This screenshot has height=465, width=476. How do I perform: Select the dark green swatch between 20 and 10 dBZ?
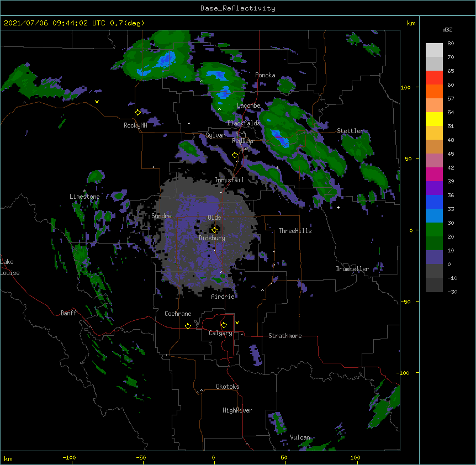click(434, 243)
